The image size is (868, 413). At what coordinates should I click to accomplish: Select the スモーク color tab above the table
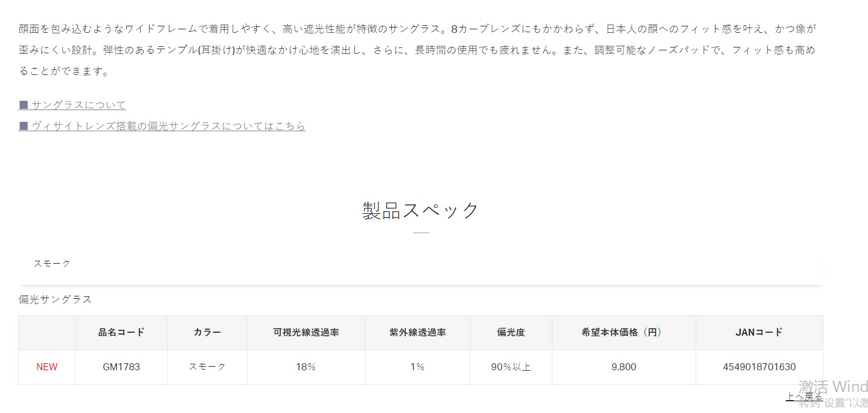[x=52, y=264]
